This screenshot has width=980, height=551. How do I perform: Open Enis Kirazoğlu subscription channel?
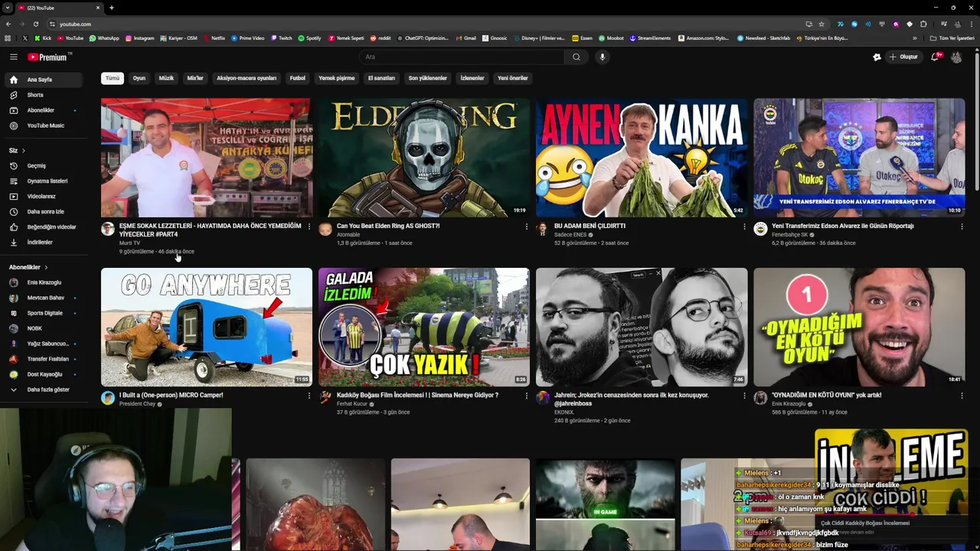click(45, 282)
